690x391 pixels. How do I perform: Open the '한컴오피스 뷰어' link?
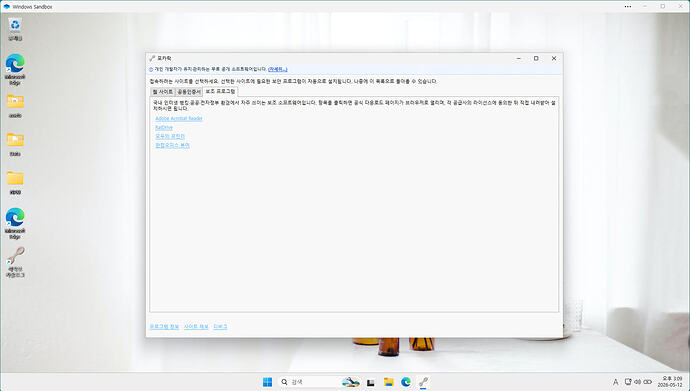(x=172, y=145)
